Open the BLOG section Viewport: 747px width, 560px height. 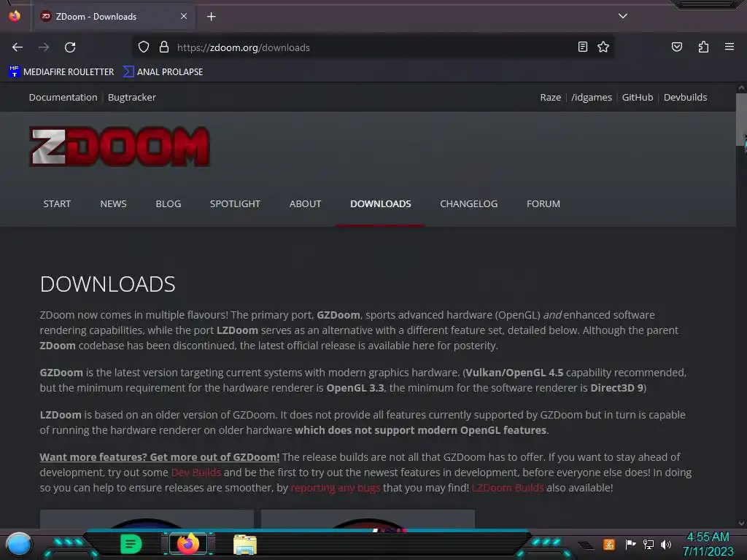(169, 204)
